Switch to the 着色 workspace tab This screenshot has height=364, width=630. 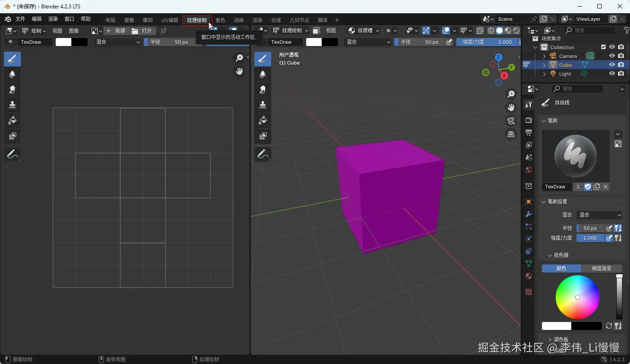[220, 20]
